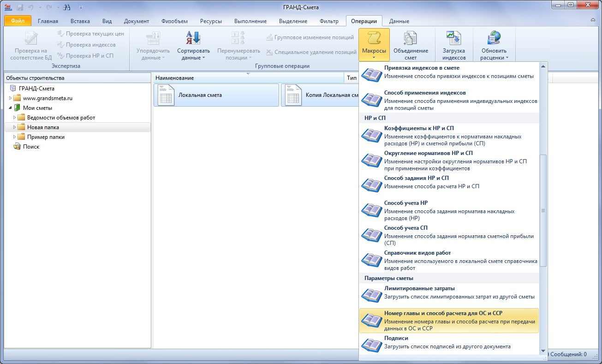The image size is (602, 364).
Task: Run macro Номер главы и способ расчета для ОС и ССР
Action: [x=449, y=321]
